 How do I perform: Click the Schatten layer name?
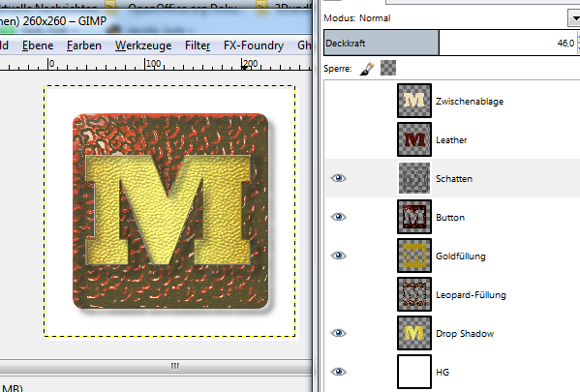tap(454, 179)
